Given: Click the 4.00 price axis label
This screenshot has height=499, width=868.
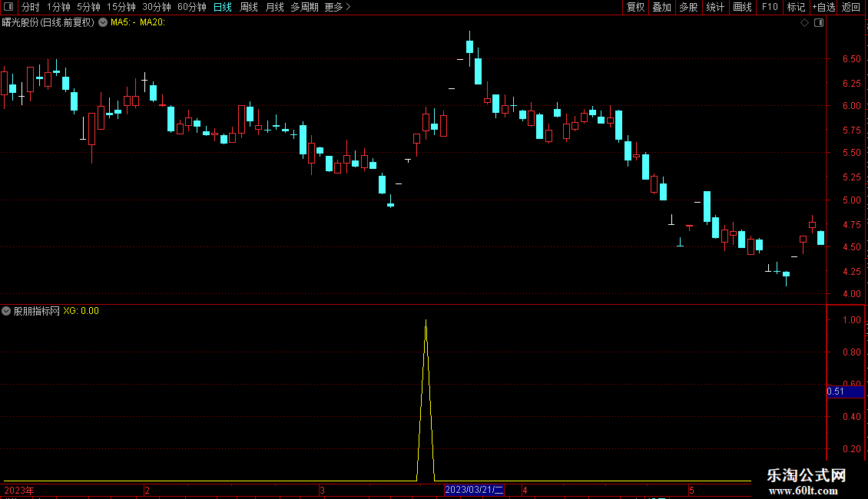Looking at the screenshot, I should pos(851,294).
